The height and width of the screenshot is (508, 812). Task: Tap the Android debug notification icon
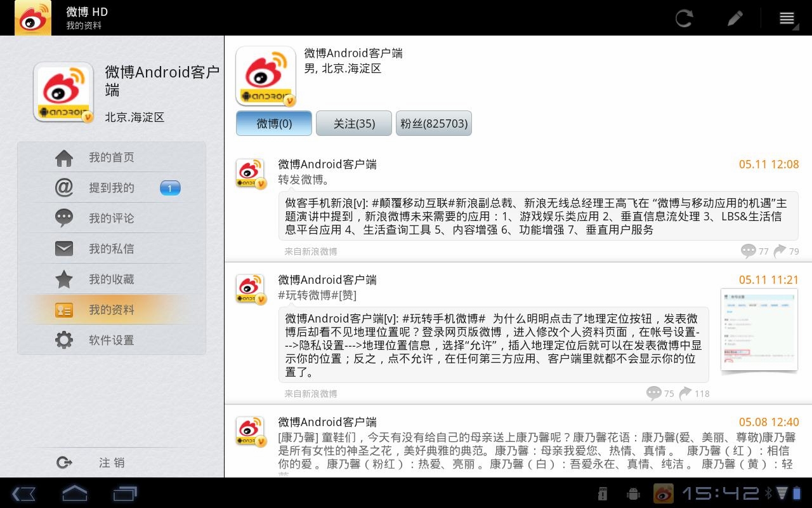[x=632, y=493]
